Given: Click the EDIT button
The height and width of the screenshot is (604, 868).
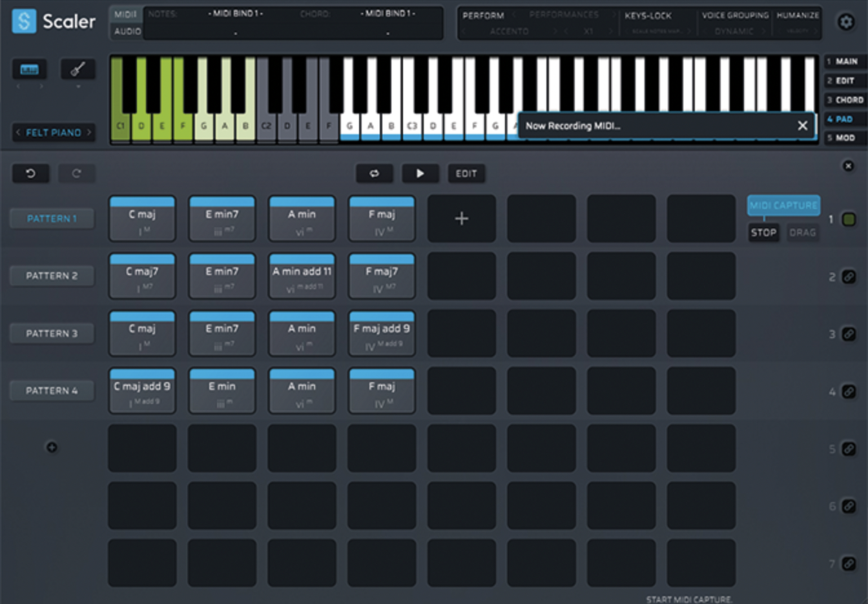Looking at the screenshot, I should [466, 173].
